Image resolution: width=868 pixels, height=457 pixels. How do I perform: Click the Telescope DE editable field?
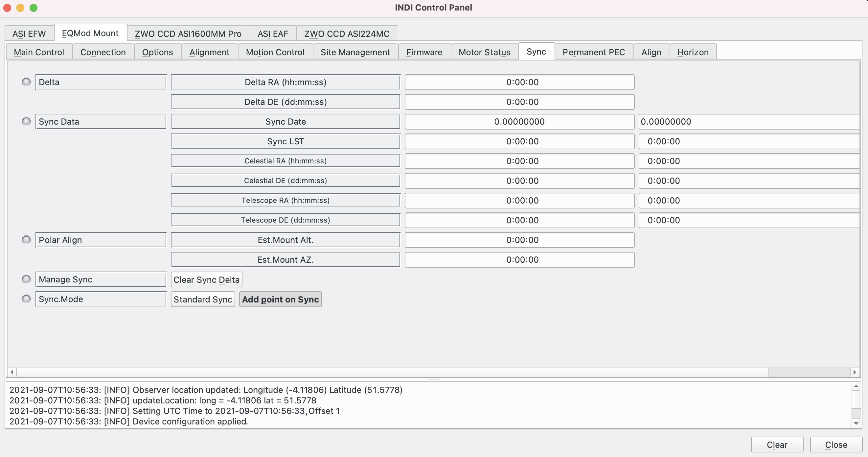click(749, 220)
